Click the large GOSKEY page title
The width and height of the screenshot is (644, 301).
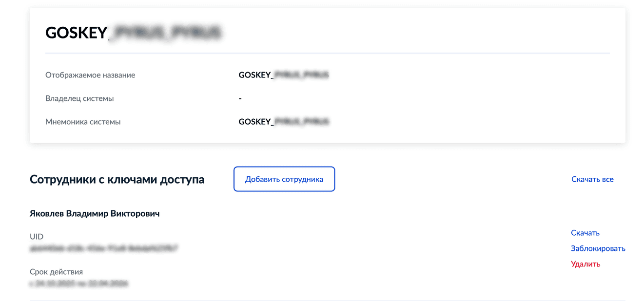[x=133, y=33]
